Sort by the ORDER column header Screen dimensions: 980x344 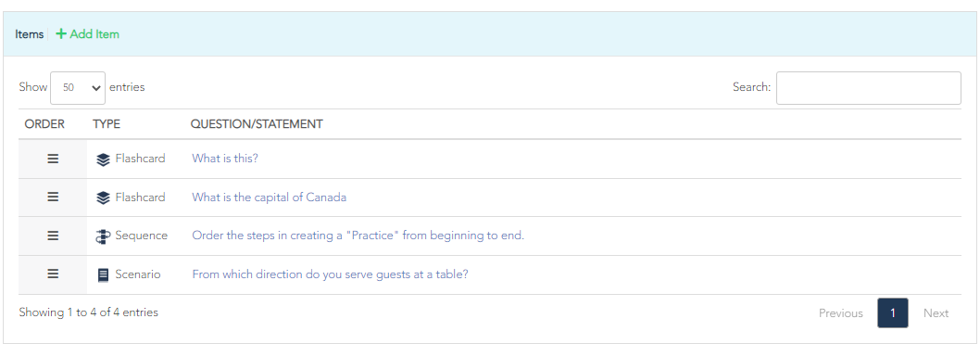coord(44,124)
